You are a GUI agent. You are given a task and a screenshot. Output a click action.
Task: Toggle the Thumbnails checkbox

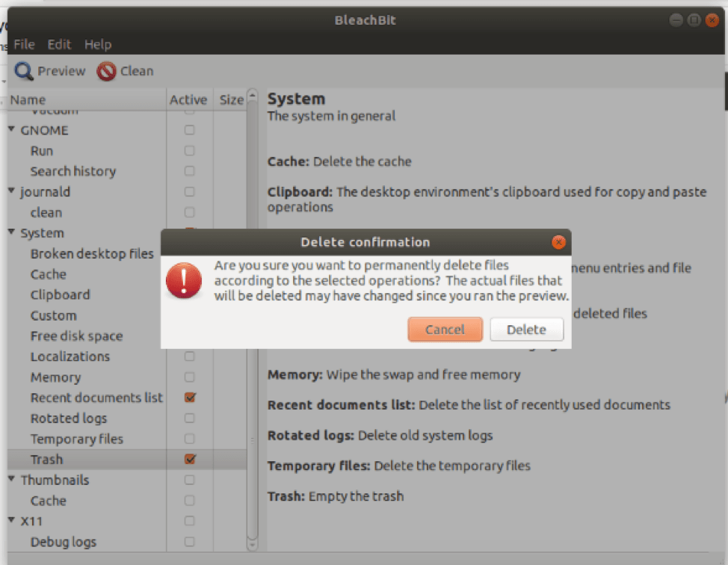(x=189, y=480)
